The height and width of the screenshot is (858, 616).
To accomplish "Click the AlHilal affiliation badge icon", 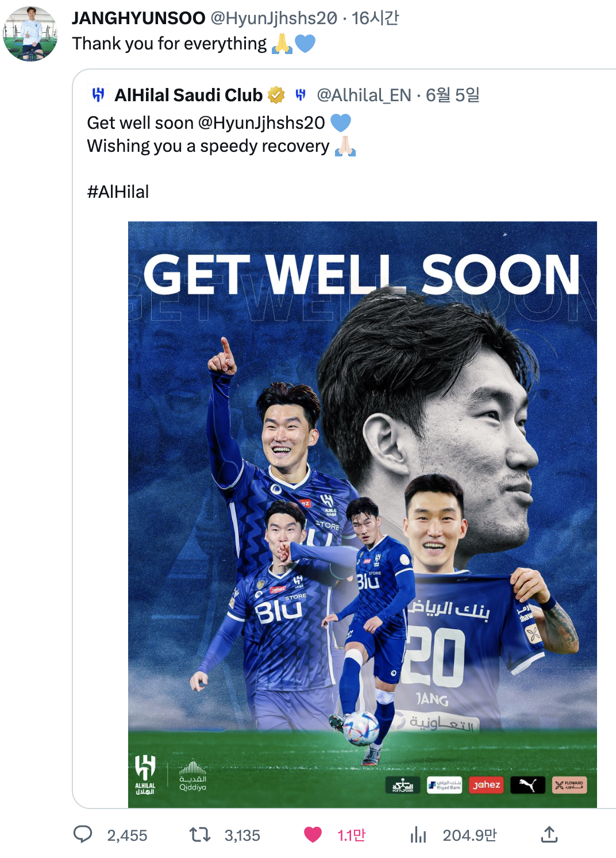I will [300, 95].
